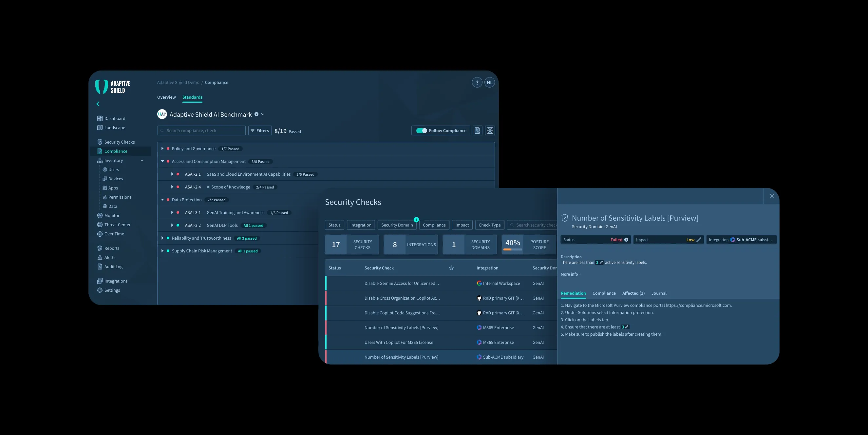Edit threshold 3 in the description
This screenshot has height=435, width=868.
599,262
